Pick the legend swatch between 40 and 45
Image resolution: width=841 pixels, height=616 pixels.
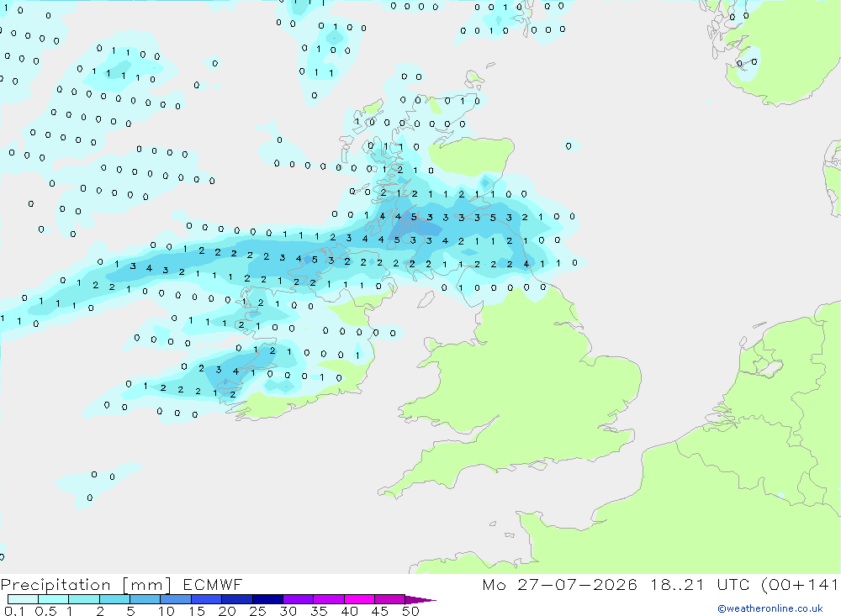(x=359, y=599)
